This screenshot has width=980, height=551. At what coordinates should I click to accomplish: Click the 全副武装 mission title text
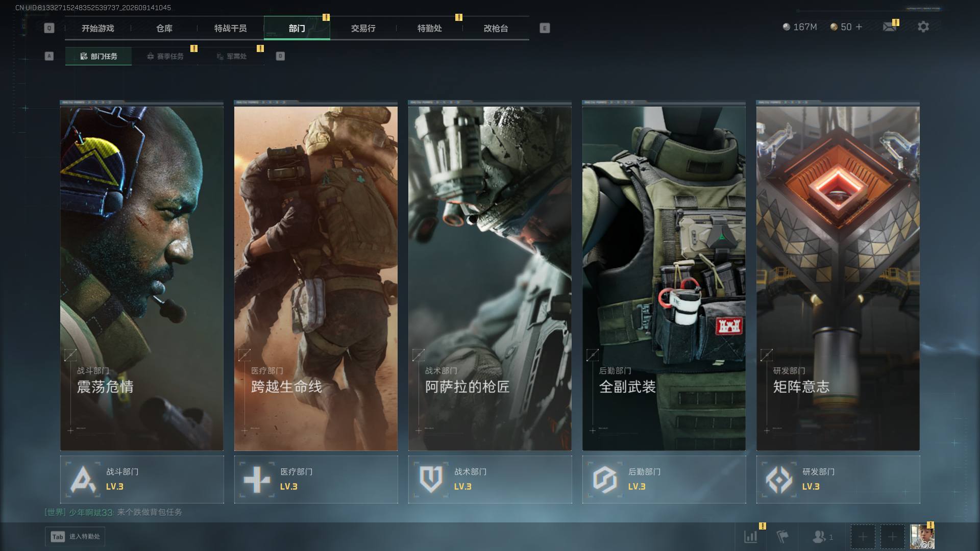(x=627, y=387)
